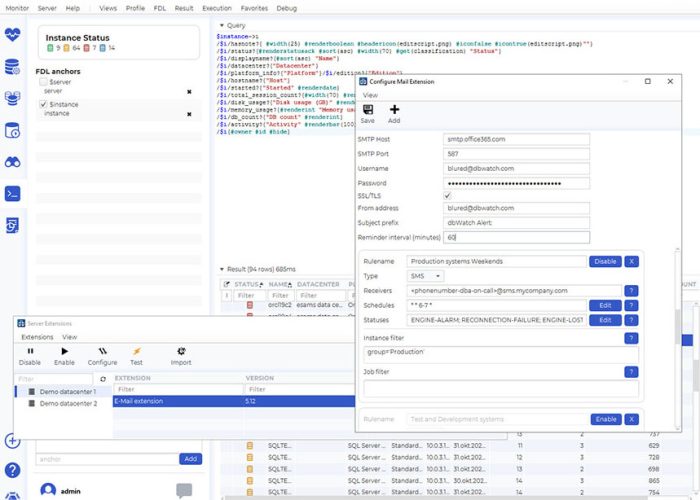Screen dimensions: 700x500
Task: Open the Server menu
Action: point(47,8)
